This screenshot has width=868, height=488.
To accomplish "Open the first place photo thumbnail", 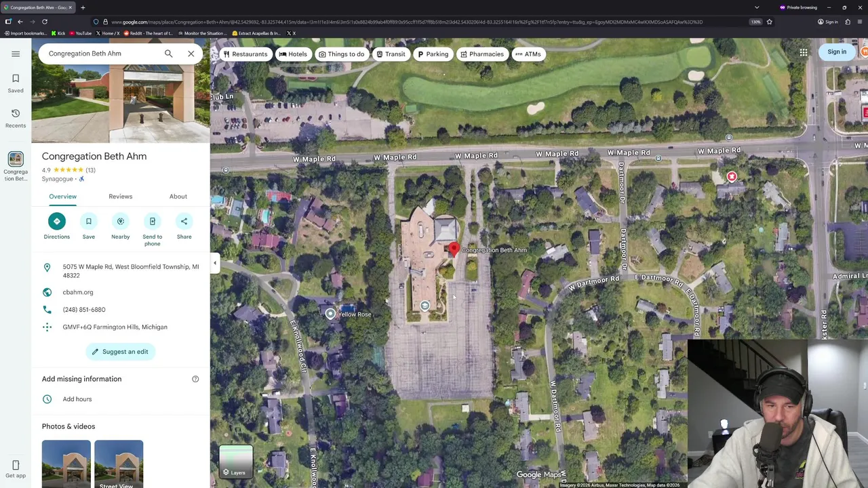I will point(66,464).
